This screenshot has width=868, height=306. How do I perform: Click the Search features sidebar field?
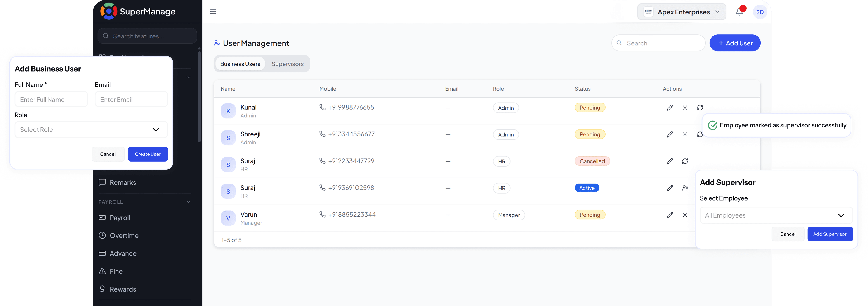coord(147,36)
